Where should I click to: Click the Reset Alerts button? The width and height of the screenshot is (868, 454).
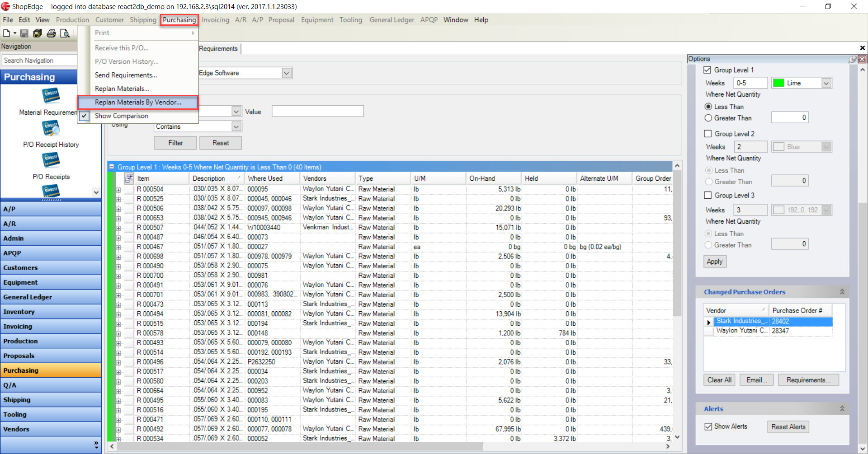[788, 427]
